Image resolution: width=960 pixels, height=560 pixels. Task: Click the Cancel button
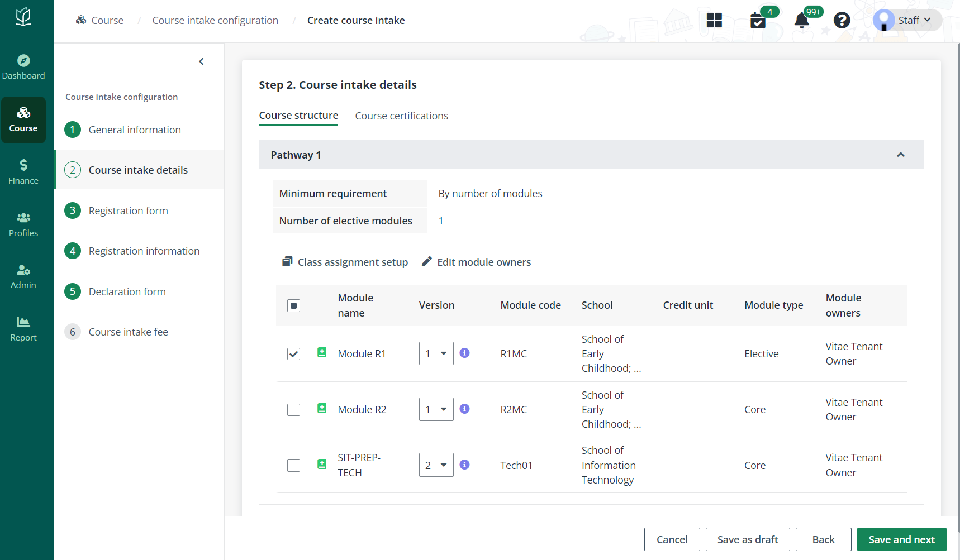tap(672, 539)
